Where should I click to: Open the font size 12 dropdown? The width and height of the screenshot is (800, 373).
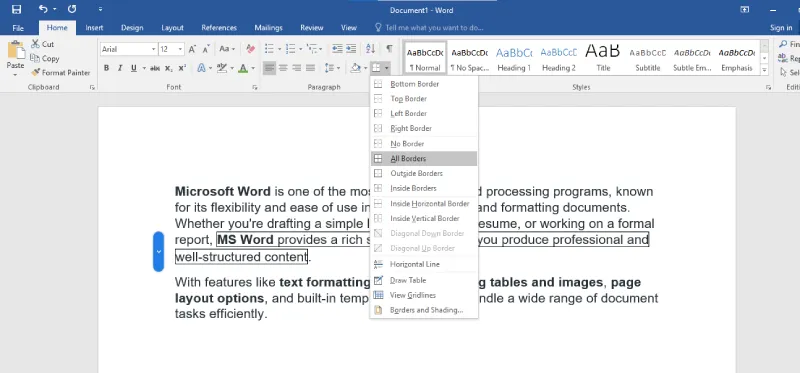coord(181,49)
